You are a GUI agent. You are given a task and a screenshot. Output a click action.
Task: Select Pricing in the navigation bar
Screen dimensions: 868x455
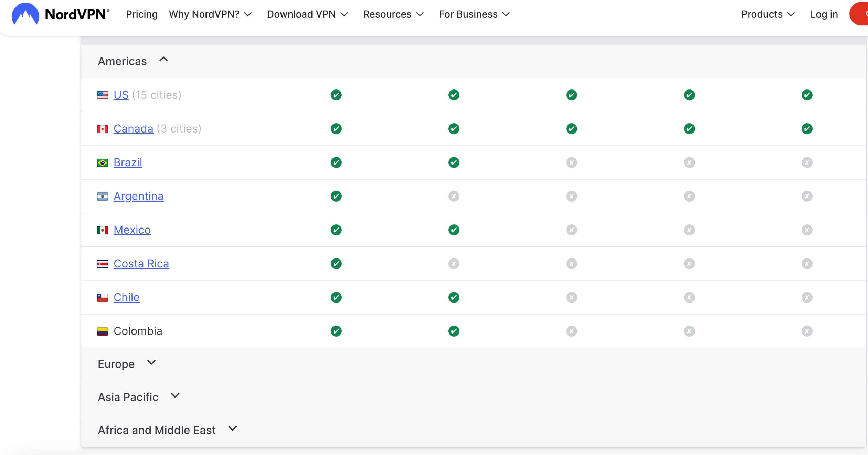141,14
